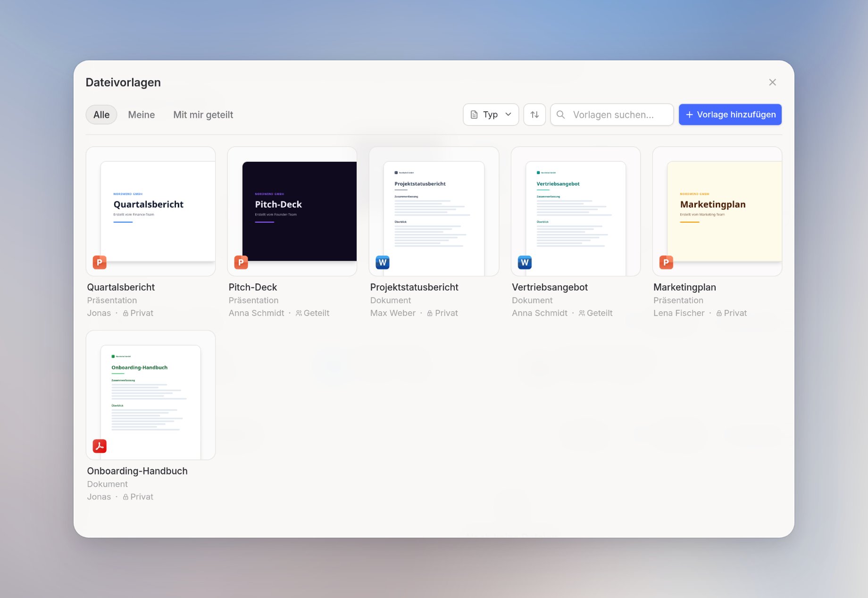Click the lock icon under Onboarding-Handbuch
Screen dimensions: 868x598
click(125, 497)
